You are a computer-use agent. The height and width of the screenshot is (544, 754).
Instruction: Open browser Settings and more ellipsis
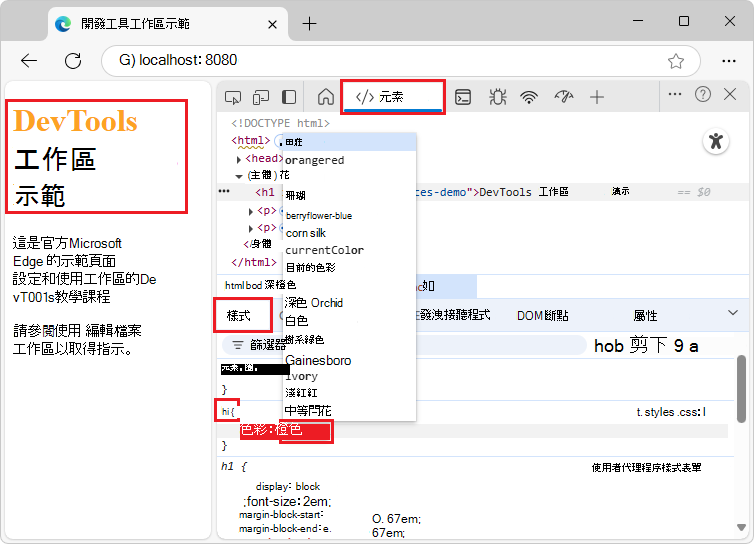tap(729, 61)
